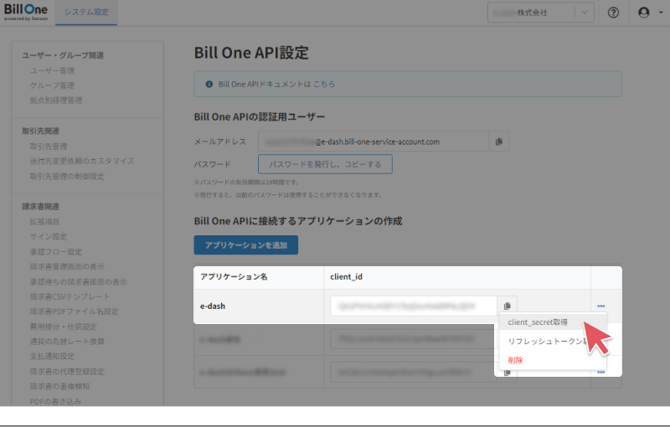Click the アプリケーションを追加 button

click(245, 244)
